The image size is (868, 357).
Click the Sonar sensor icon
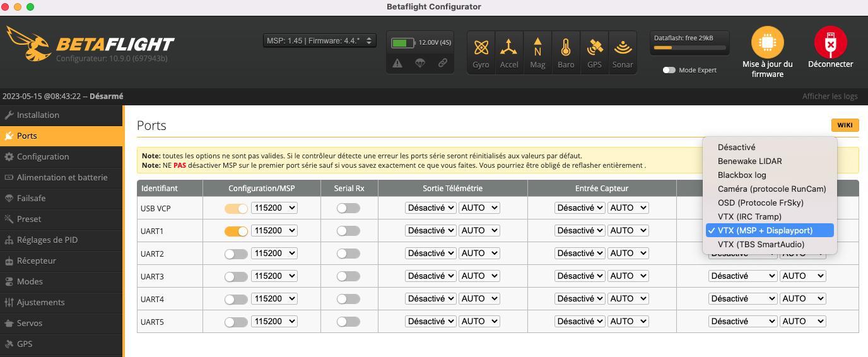[x=623, y=48]
